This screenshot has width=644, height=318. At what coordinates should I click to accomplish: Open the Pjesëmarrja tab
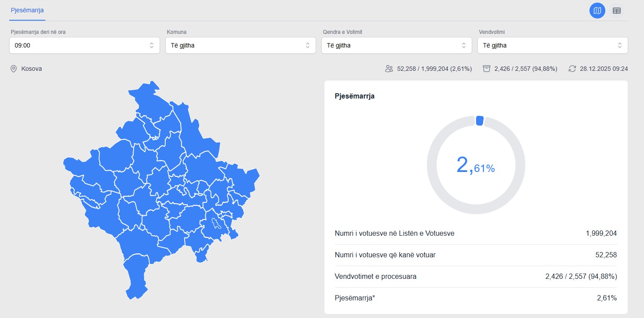click(27, 10)
